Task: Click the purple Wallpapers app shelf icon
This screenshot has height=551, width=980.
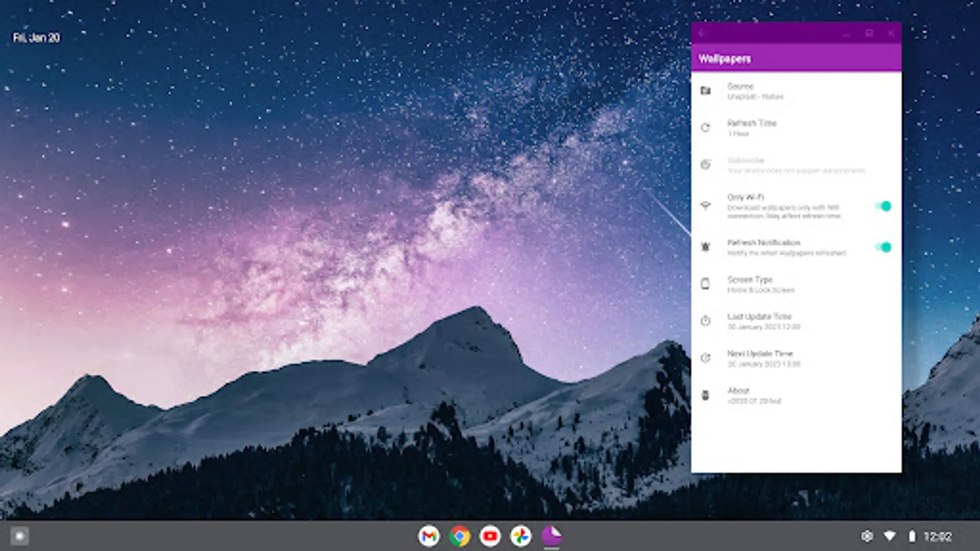Action: (x=551, y=536)
